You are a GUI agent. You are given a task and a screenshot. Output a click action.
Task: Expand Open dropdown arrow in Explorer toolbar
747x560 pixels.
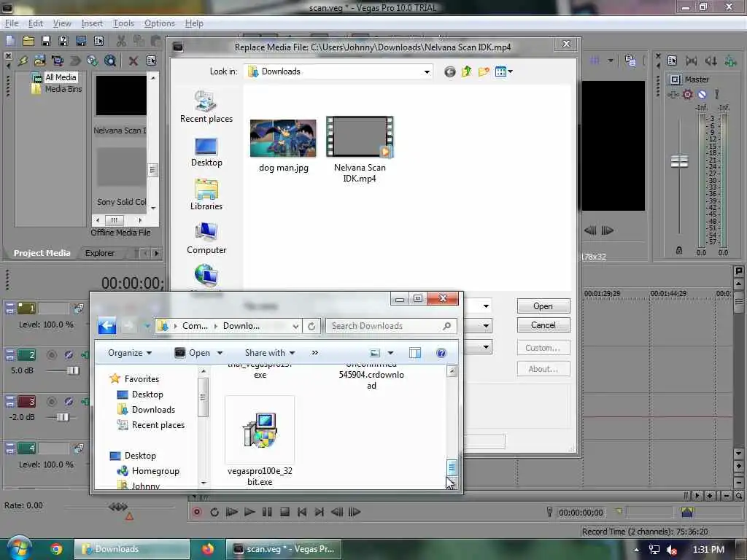coord(220,353)
